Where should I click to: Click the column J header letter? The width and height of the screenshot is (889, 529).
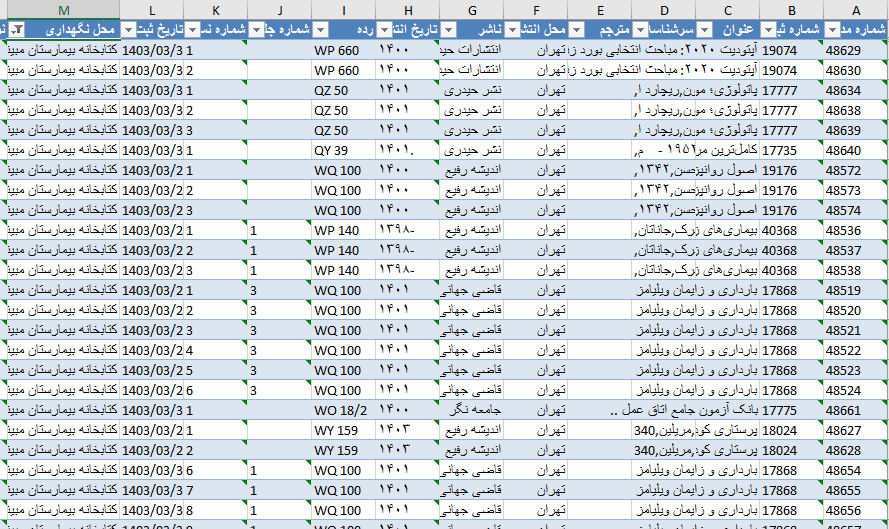click(279, 9)
